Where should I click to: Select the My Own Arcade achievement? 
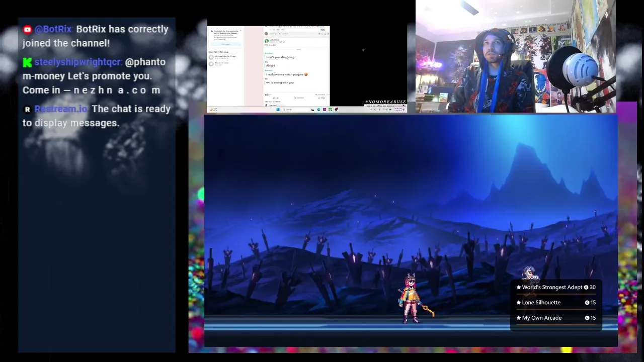(x=556, y=318)
